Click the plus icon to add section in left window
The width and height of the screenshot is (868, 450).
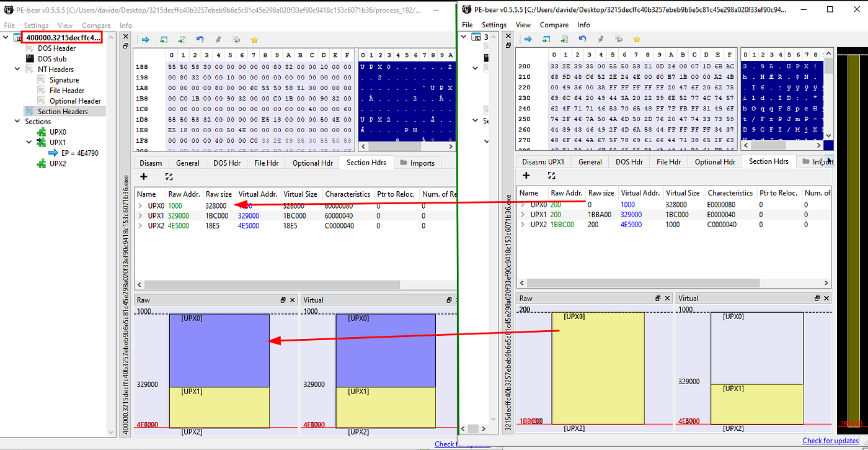(144, 177)
